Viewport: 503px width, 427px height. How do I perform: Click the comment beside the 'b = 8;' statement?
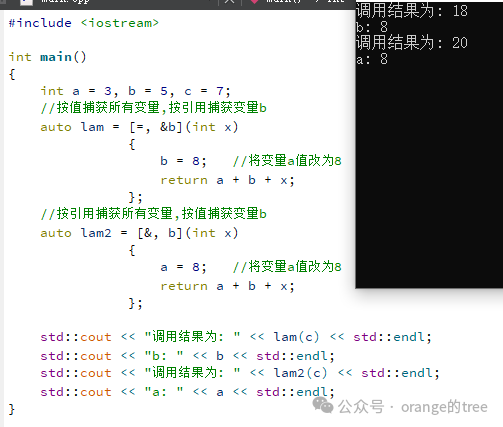pos(287,161)
